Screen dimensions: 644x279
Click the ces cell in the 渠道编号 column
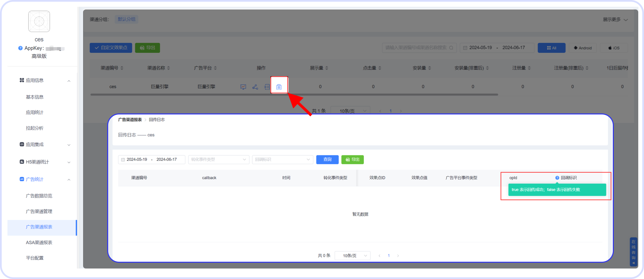[x=113, y=87]
